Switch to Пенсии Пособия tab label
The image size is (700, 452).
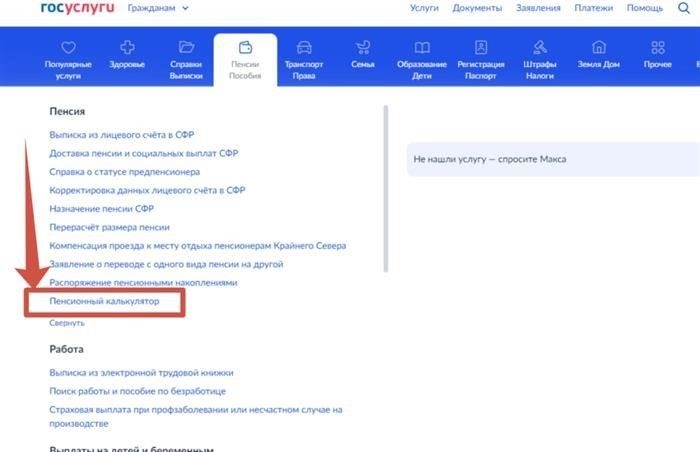[x=245, y=70]
